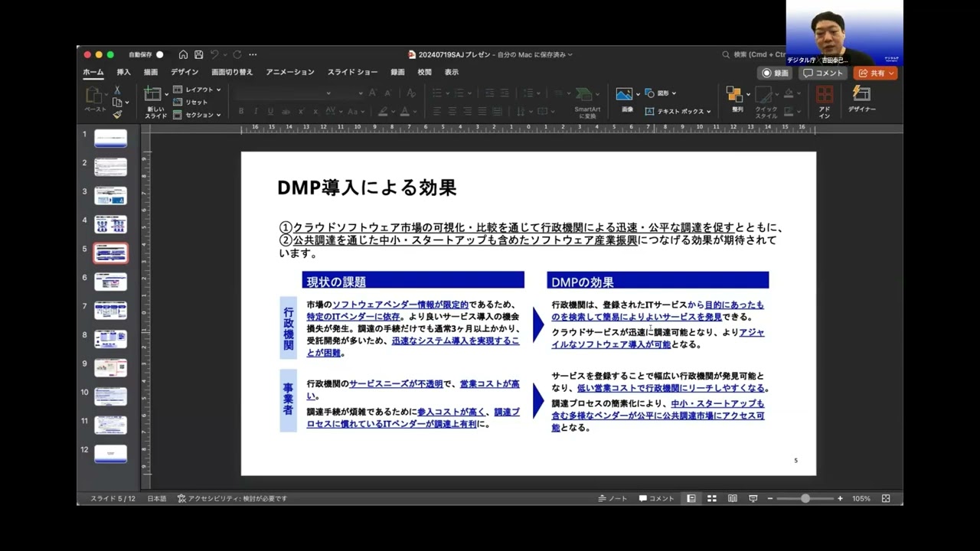Screen dimensions: 980x551
Task: Click the search magnifier field
Action: click(754, 54)
